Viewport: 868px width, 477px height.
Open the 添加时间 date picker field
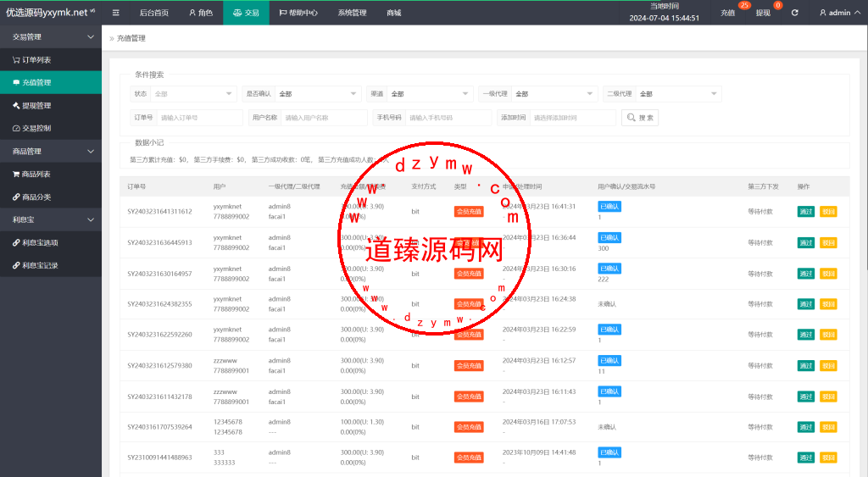click(573, 118)
